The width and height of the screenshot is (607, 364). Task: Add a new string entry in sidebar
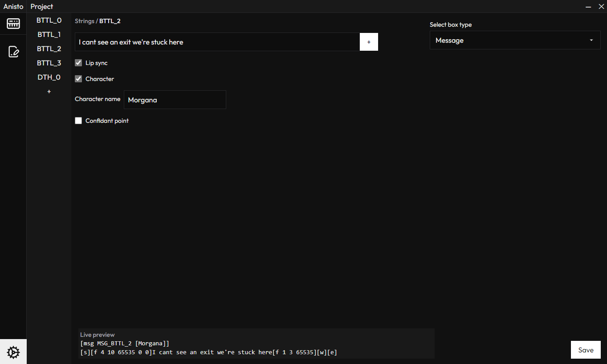click(49, 92)
